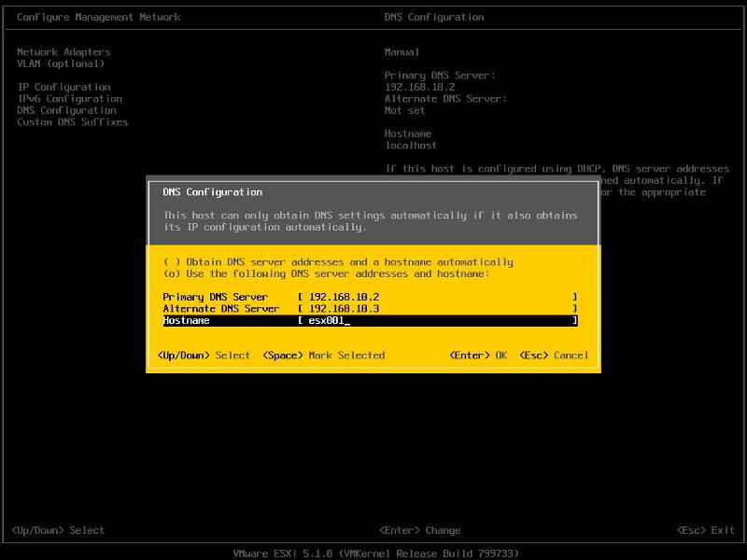Click Primary DNS Server: label in right pane

[440, 76]
